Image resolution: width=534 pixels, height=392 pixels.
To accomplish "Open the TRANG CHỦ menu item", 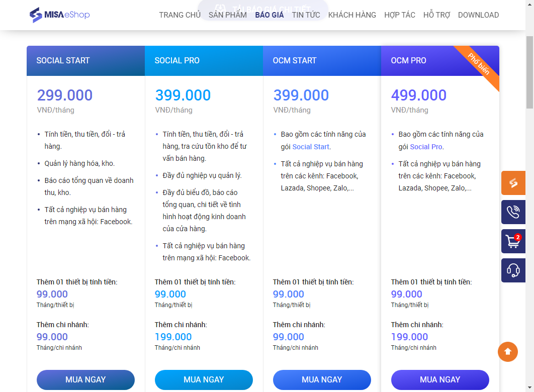I will tap(180, 15).
